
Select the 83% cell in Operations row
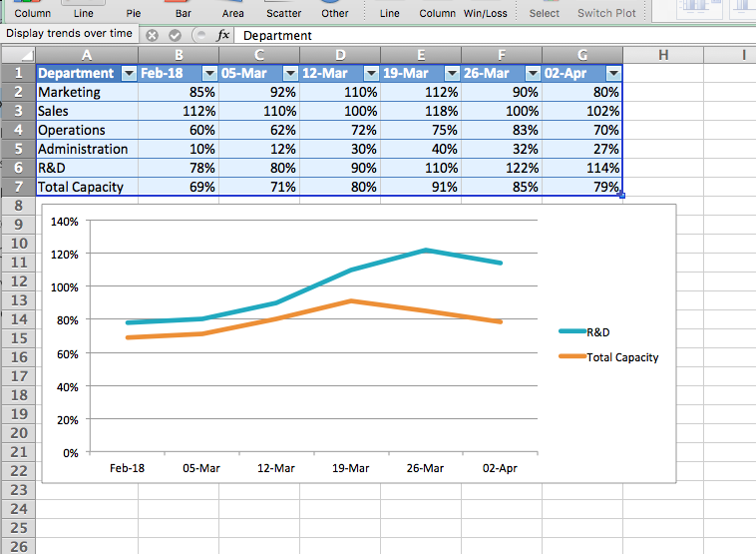coord(502,130)
